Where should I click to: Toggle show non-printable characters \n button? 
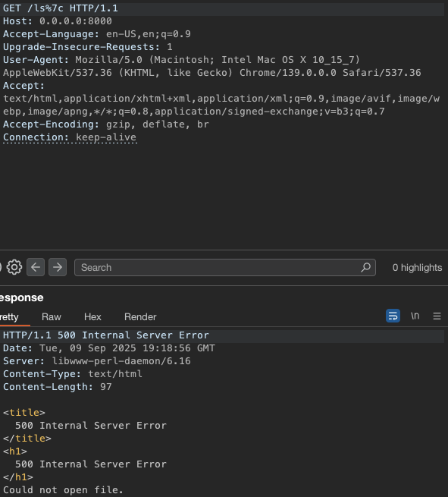coord(415,316)
